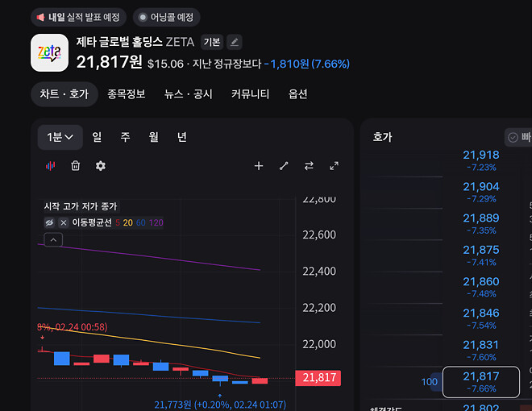Click the 20-period moving average color label
The width and height of the screenshot is (532, 411).
coord(128,222)
